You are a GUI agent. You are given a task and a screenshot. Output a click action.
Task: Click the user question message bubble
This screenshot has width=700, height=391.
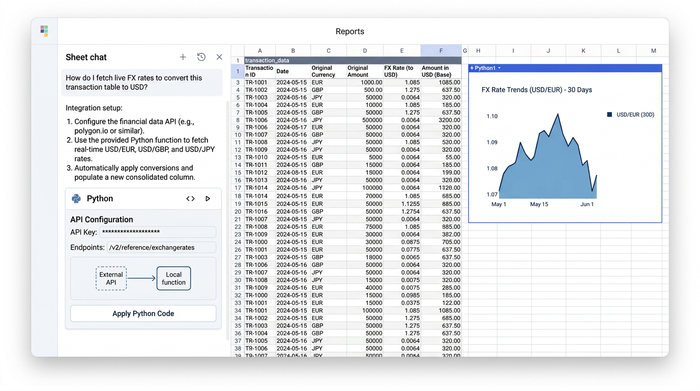142,83
